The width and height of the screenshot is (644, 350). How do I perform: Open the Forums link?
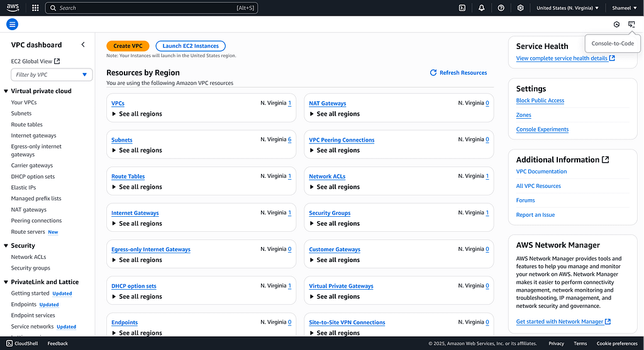coord(525,200)
